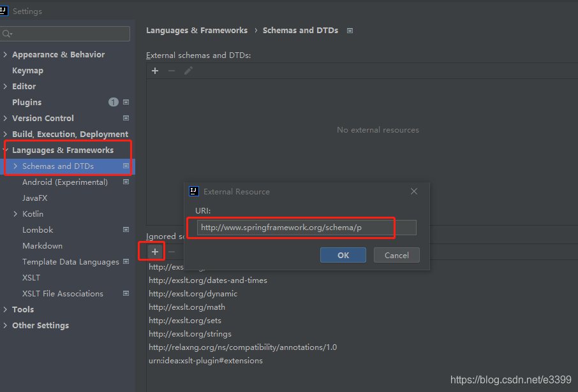Viewport: 578px width, 392px height.
Task: Click the project icon beside Android (Experimental)
Action: (126, 182)
